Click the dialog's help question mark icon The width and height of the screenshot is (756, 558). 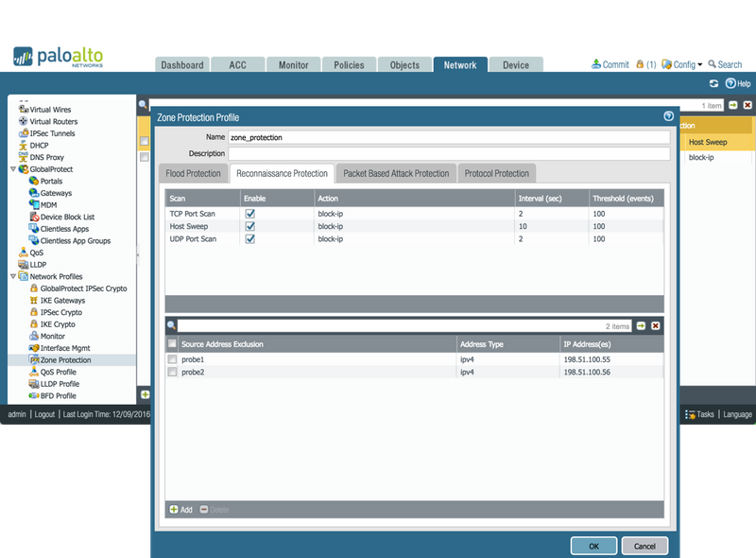[x=668, y=116]
